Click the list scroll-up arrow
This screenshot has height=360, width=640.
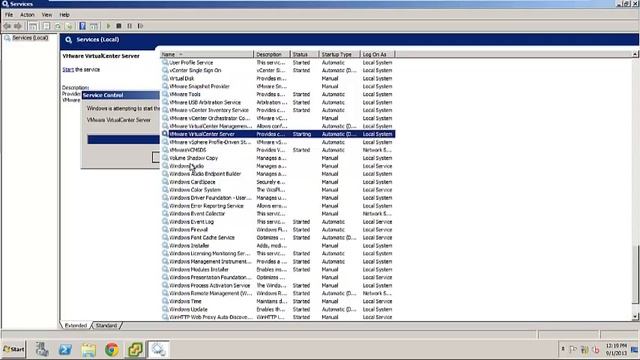point(635,54)
